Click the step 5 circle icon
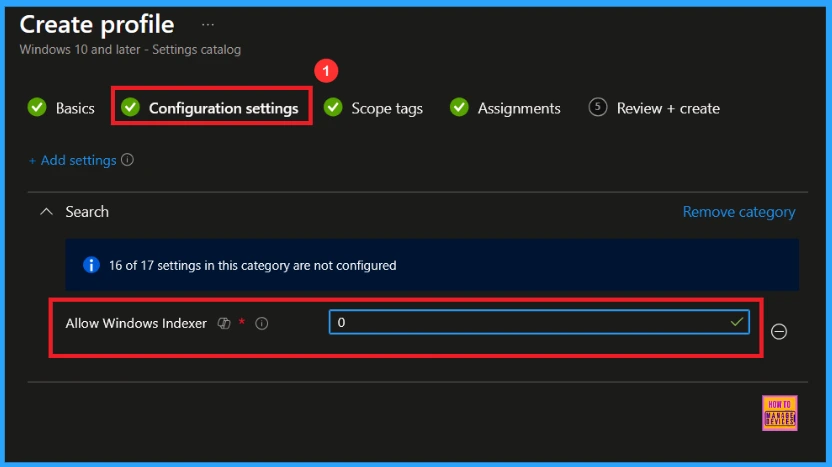832x467 pixels. point(597,107)
